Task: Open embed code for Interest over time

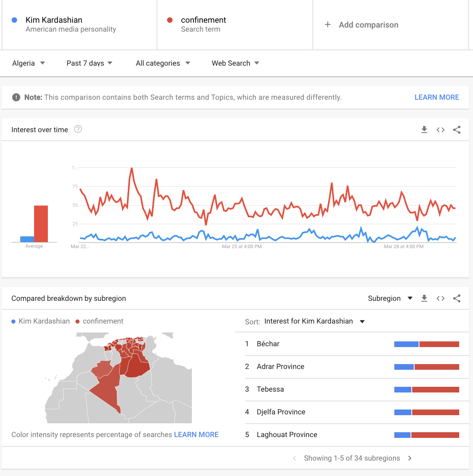Action: [x=441, y=130]
